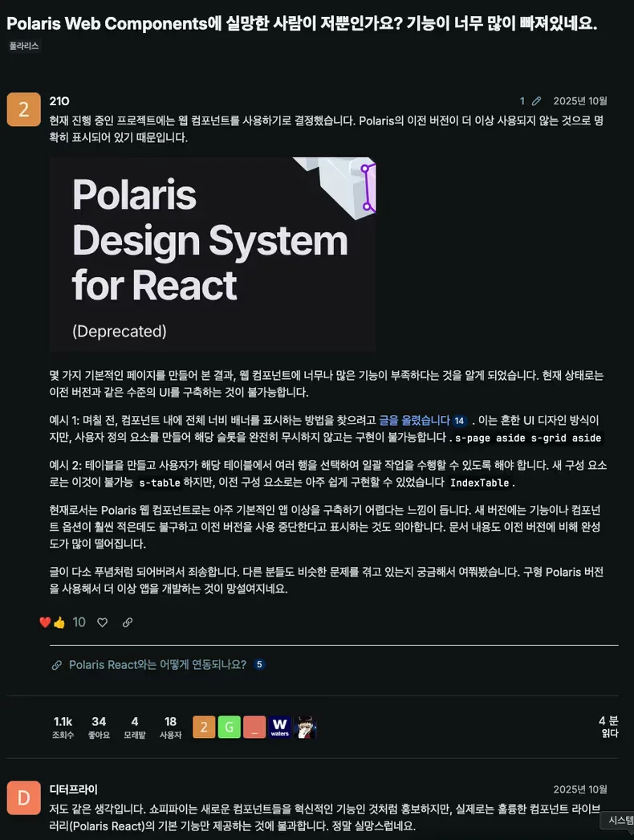Open linked topic Polaris React와는 어떻게 연동되나요?
This screenshot has height=840, width=634.
[157, 665]
